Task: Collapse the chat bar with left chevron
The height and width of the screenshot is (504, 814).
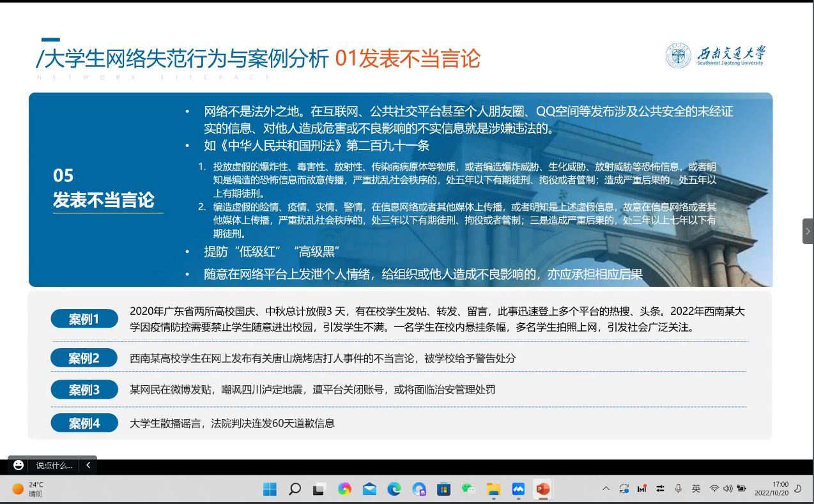Action: [88, 466]
